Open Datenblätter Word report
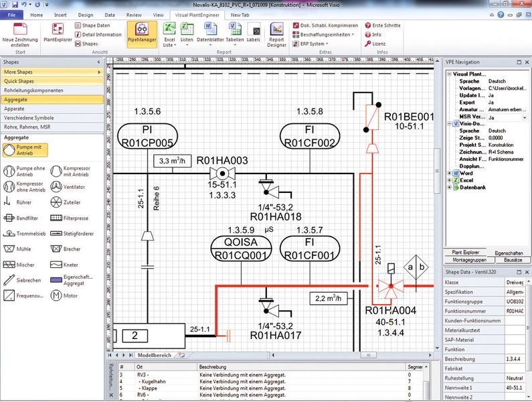Image resolution: width=532 pixels, height=402 pixels. tap(210, 34)
